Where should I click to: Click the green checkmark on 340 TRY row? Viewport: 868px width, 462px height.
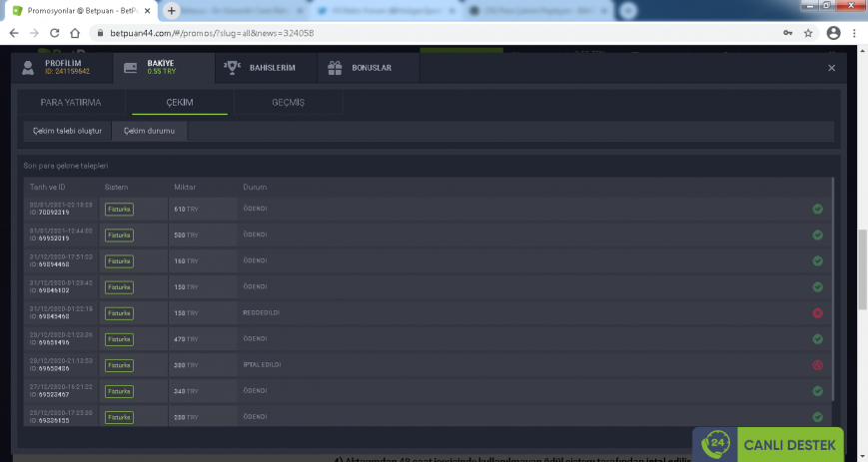point(818,391)
